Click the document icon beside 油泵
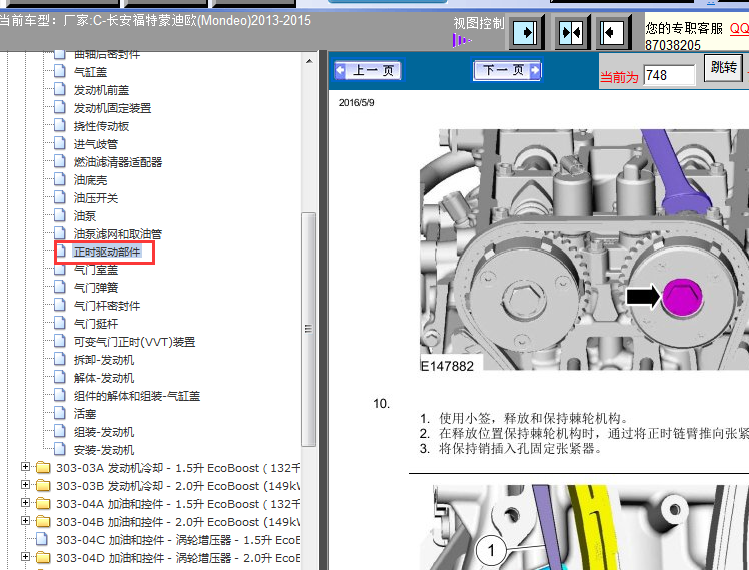The width and height of the screenshot is (749, 570). pos(60,215)
